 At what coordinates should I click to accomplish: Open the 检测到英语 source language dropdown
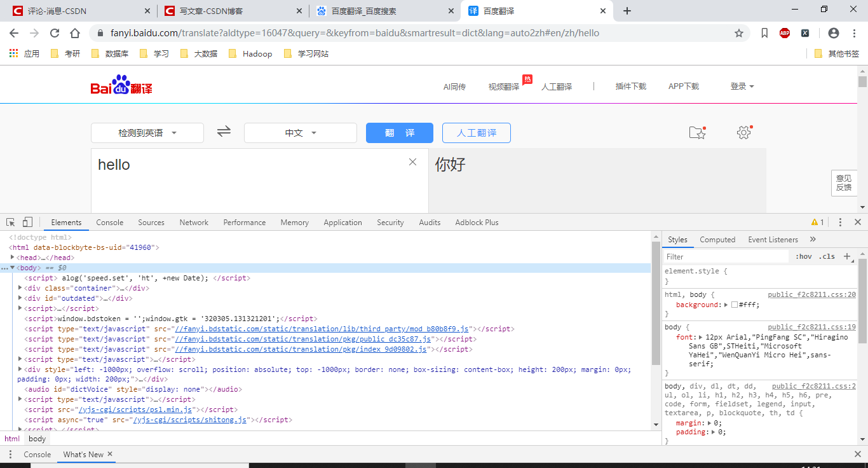pos(147,133)
